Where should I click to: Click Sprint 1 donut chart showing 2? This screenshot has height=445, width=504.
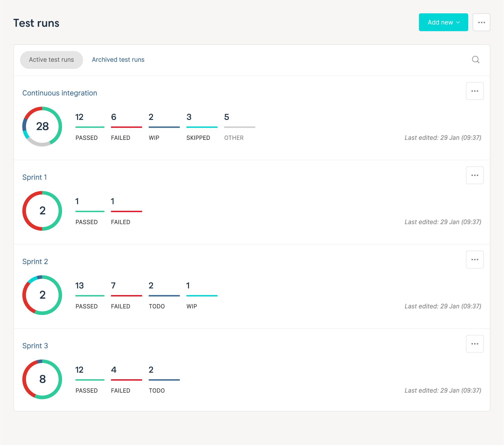(42, 211)
